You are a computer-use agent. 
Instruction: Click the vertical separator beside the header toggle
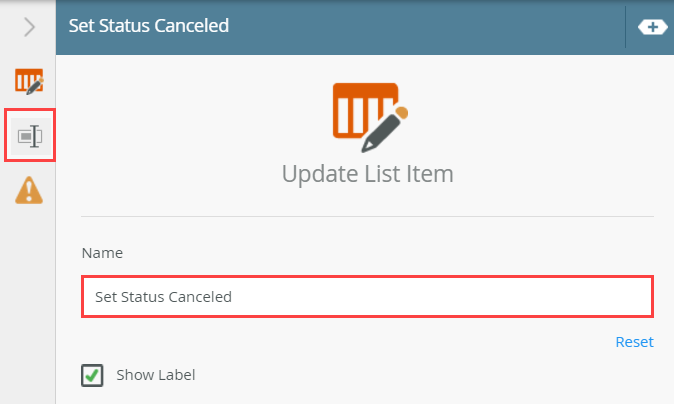626,27
